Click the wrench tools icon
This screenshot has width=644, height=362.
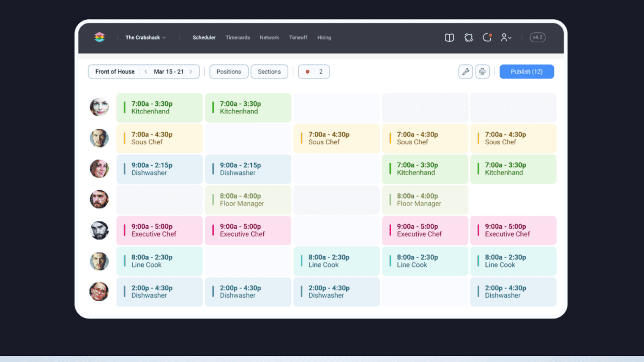tap(465, 72)
